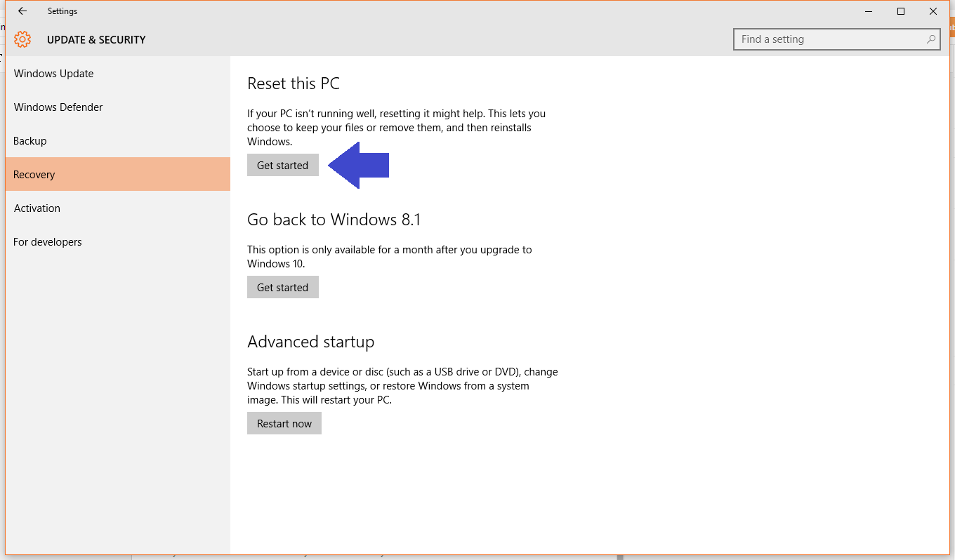Viewport: 955px width, 560px height.
Task: Click the 'If your PC isn't running well' description
Action: 397,127
